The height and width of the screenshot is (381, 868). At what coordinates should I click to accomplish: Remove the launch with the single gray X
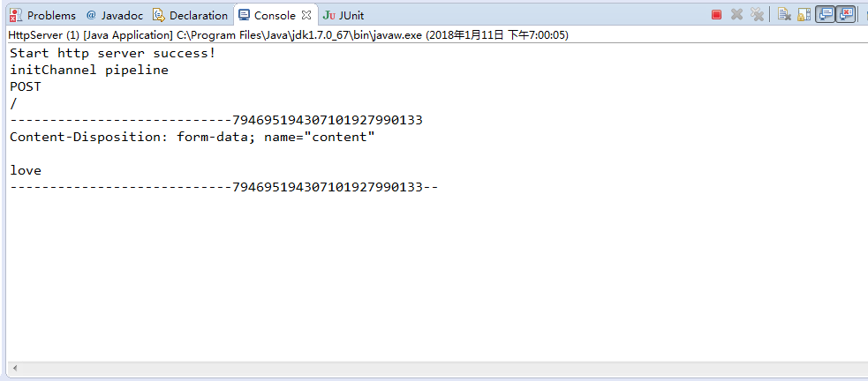[x=736, y=15]
